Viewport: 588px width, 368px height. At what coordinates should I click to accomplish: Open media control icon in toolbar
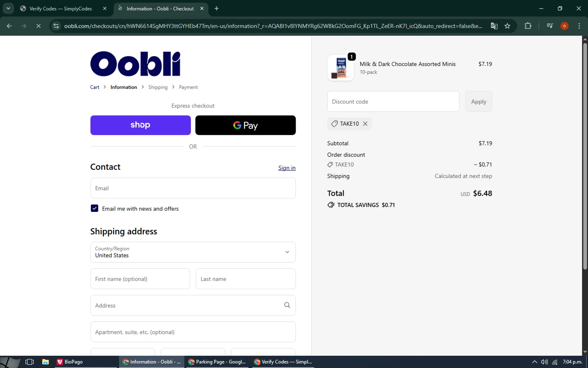550,26
